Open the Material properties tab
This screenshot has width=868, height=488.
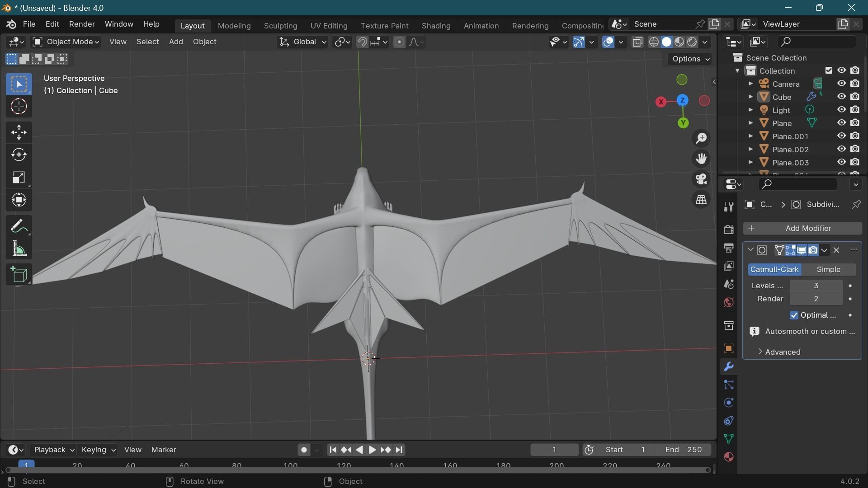tap(728, 457)
